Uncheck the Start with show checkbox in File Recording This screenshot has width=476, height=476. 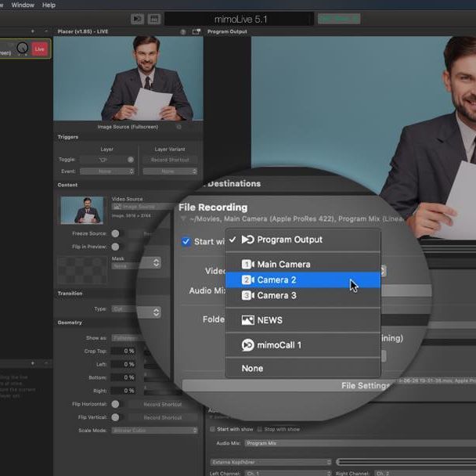(x=186, y=242)
